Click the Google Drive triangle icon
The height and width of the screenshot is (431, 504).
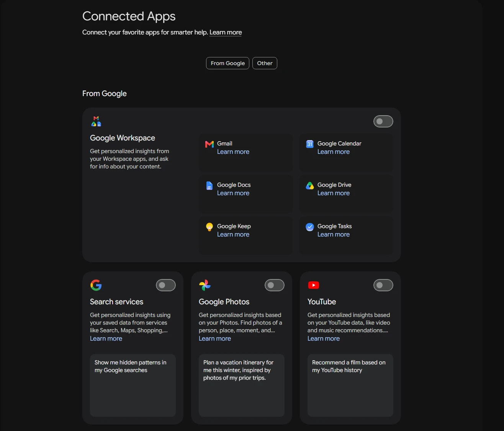pyautogui.click(x=310, y=186)
